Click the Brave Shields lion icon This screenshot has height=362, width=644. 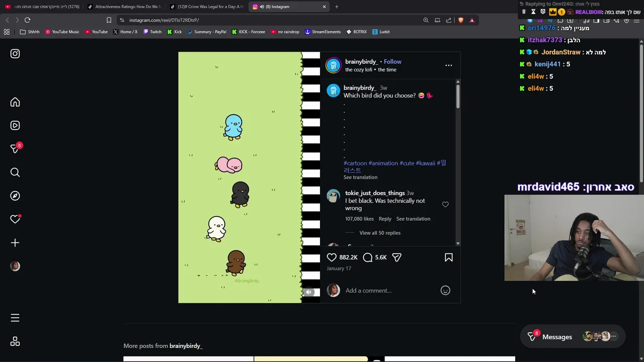(460, 20)
